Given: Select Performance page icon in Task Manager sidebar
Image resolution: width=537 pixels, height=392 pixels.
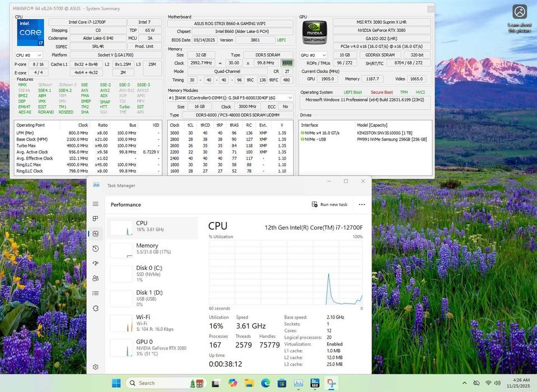Looking at the screenshot, I should pyautogui.click(x=96, y=234).
